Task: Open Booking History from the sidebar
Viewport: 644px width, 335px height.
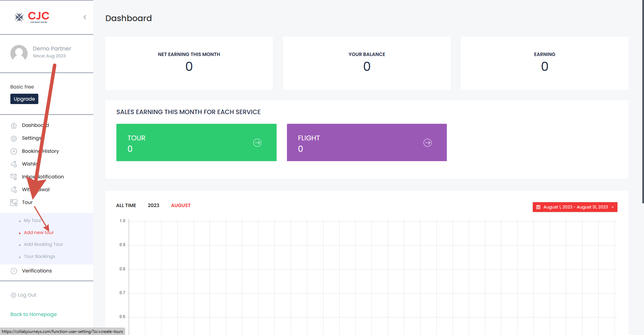Action: [x=40, y=151]
